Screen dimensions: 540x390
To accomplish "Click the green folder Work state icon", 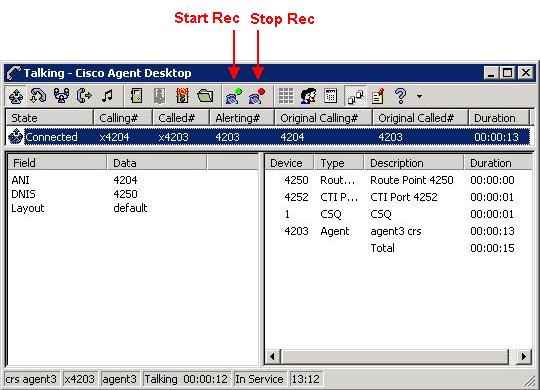I will pyautogui.click(x=205, y=96).
